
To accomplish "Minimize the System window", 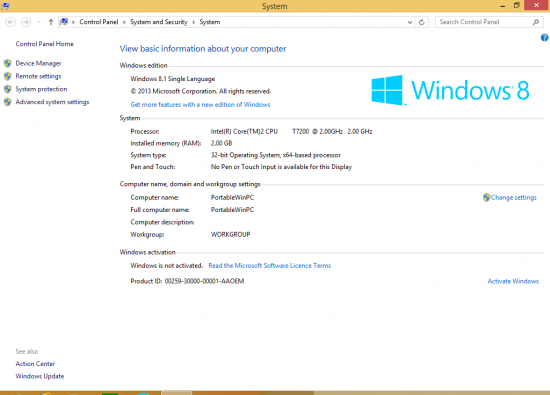I will (x=503, y=6).
